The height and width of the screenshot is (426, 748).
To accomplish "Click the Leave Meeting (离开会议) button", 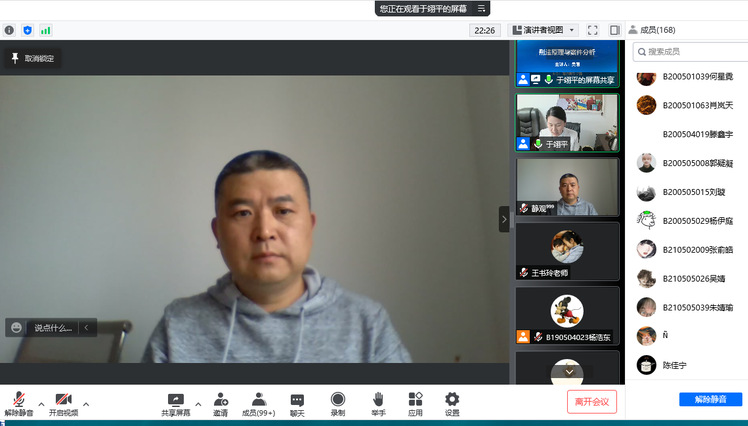I will point(592,402).
